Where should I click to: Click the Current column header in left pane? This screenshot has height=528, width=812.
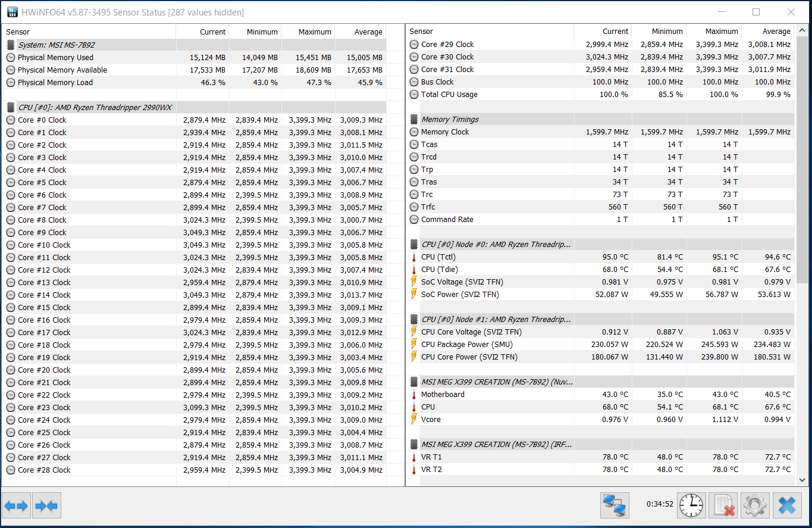[212, 32]
